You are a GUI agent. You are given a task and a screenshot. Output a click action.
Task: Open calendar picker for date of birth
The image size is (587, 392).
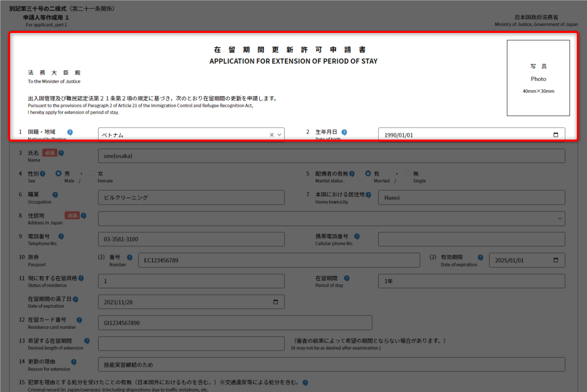click(x=556, y=135)
